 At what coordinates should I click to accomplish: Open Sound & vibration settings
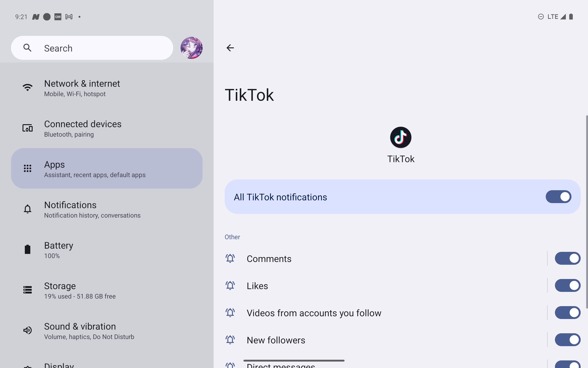click(x=107, y=330)
